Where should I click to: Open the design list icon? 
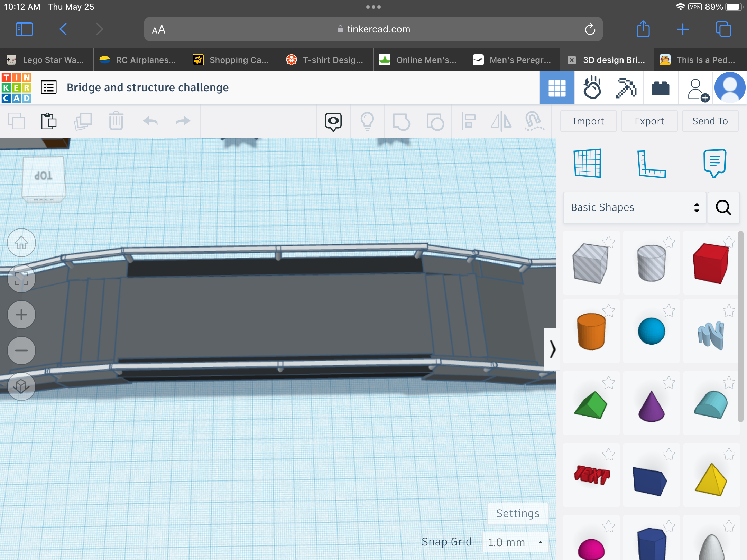coord(49,87)
